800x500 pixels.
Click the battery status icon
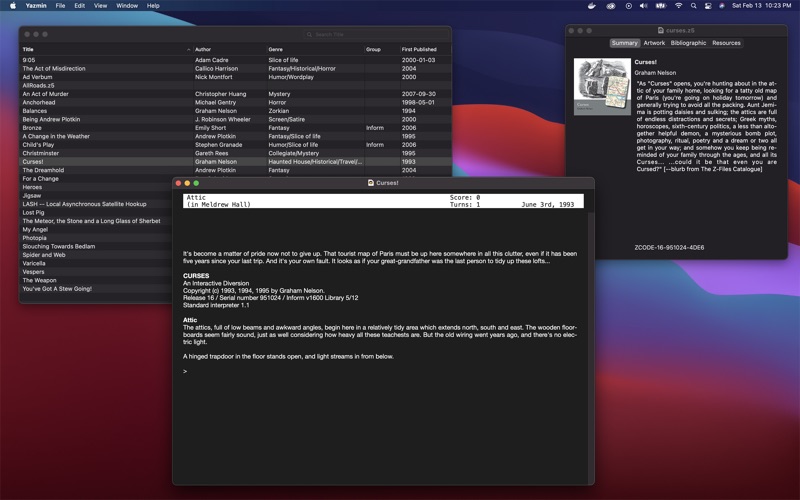(661, 6)
